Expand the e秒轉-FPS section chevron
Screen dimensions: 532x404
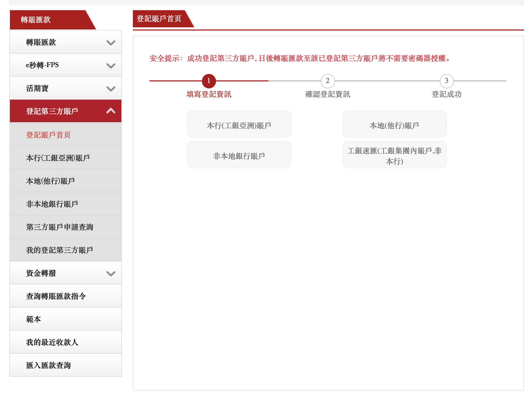pos(111,66)
